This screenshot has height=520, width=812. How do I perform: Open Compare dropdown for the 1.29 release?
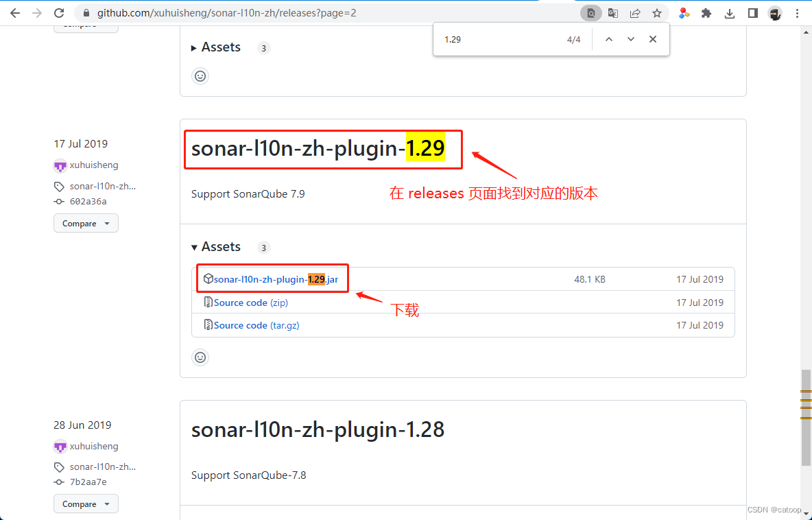pyautogui.click(x=86, y=223)
